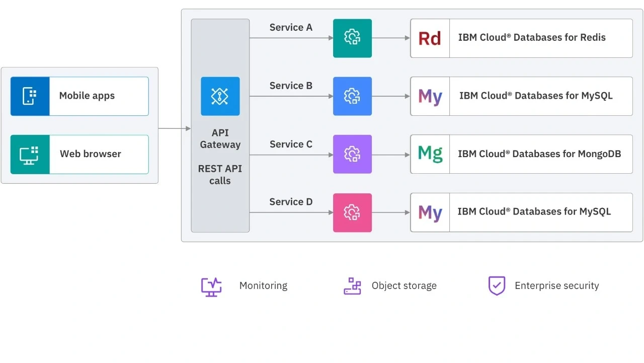Viewport: 644px width, 363px height.
Task: Click the blue Service B gear icon
Action: [352, 96]
